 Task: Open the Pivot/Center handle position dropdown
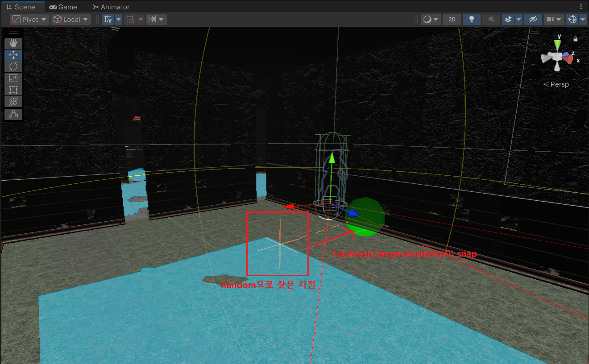tap(30, 19)
